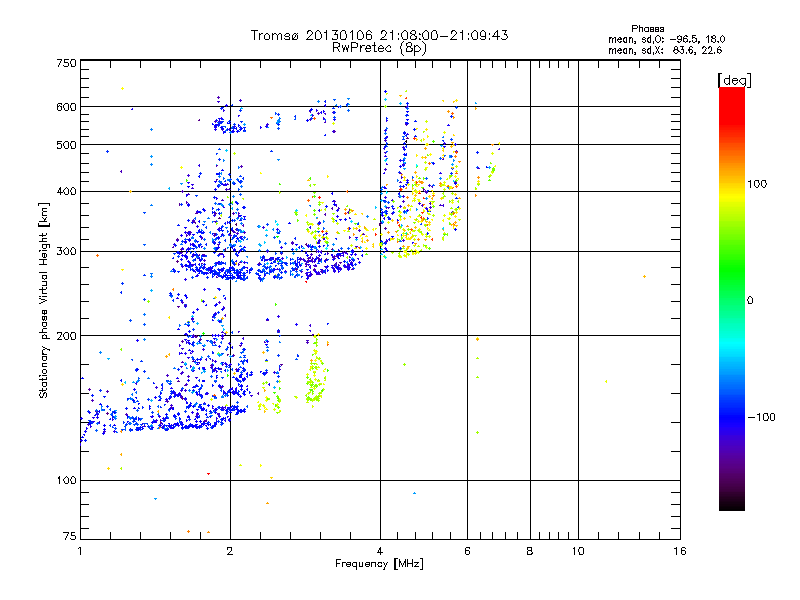800x600 pixels.
Task: Click the x-axis tick label '2'
Action: click(230, 551)
